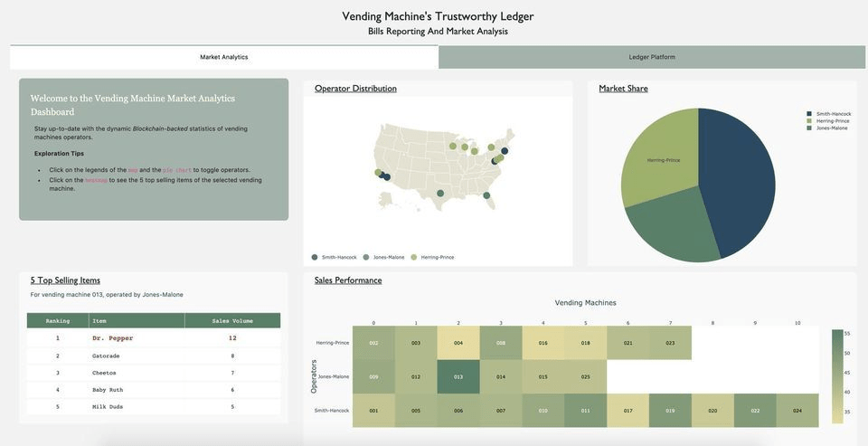Toggle Jones-Malone in the map legend
Viewport: 868px width, 446px height.
[383, 257]
